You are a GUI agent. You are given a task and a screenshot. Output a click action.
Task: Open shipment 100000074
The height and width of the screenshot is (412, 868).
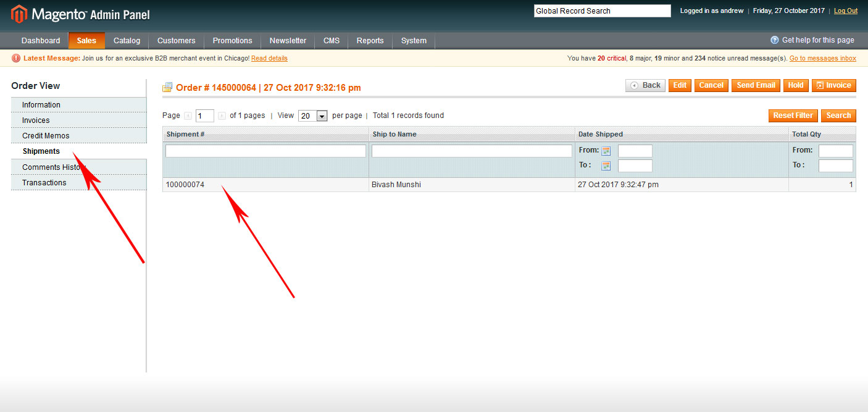tap(185, 184)
